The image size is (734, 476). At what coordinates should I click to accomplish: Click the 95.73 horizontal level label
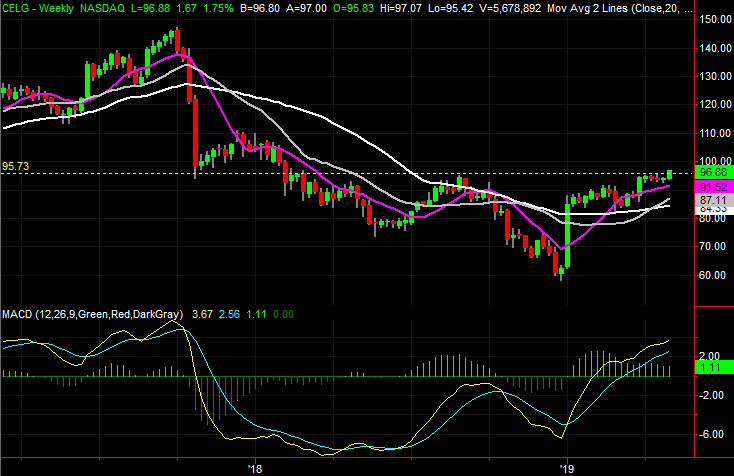(16, 166)
